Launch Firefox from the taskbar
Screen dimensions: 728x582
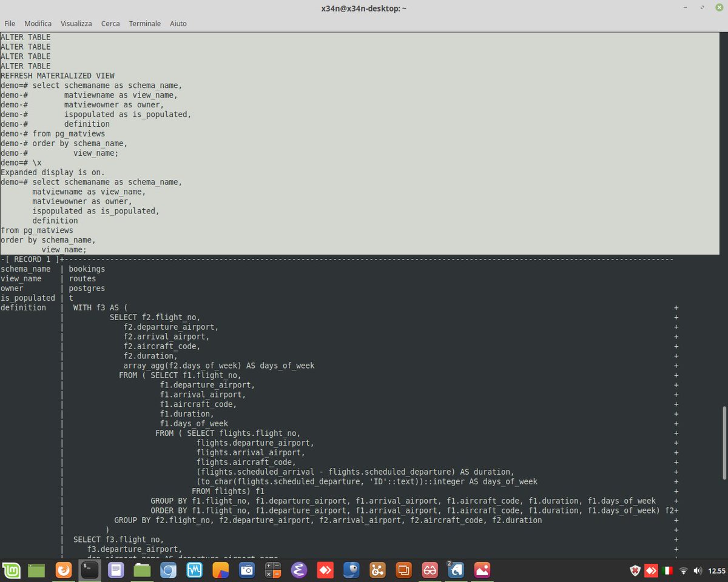pyautogui.click(x=63, y=570)
